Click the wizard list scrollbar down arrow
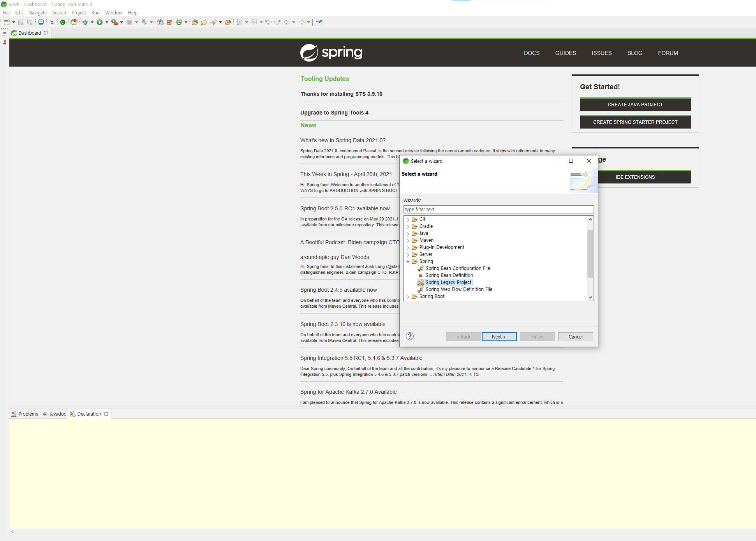Image resolution: width=756 pixels, height=541 pixels. tap(590, 297)
